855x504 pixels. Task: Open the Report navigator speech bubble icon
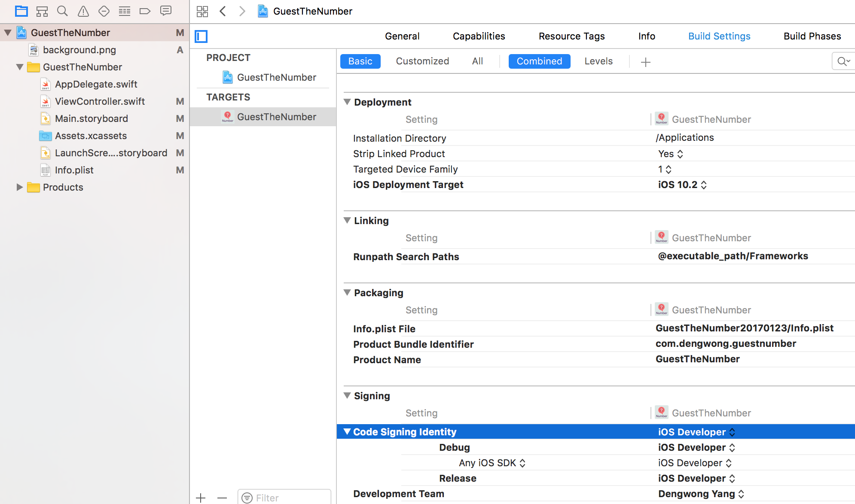click(166, 11)
